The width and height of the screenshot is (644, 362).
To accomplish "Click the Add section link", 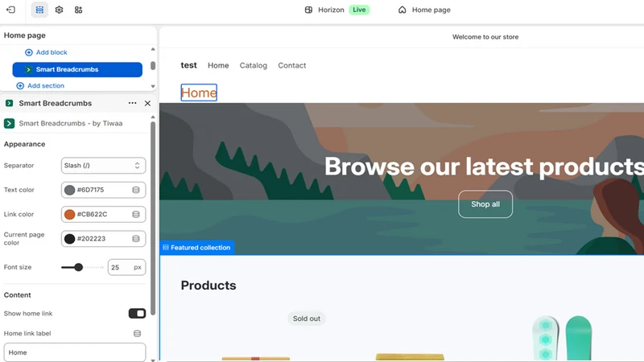I will (x=46, y=86).
